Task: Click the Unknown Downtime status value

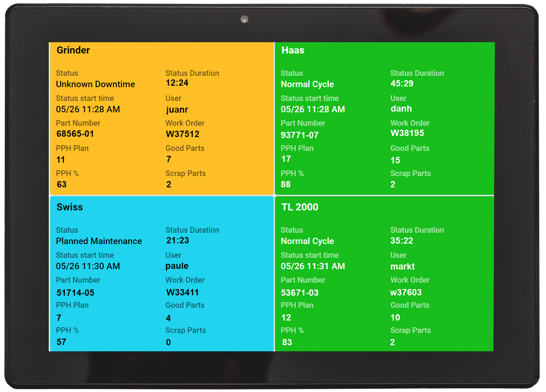Action: [95, 84]
